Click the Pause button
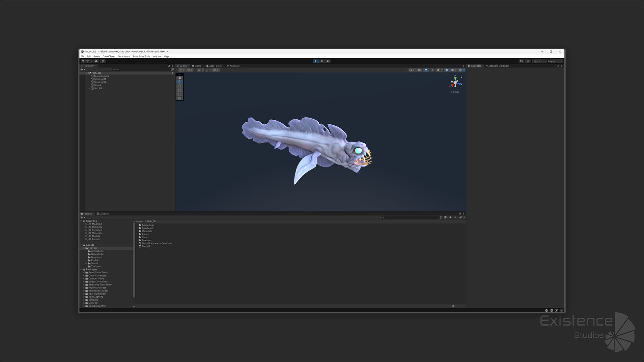 (x=322, y=61)
